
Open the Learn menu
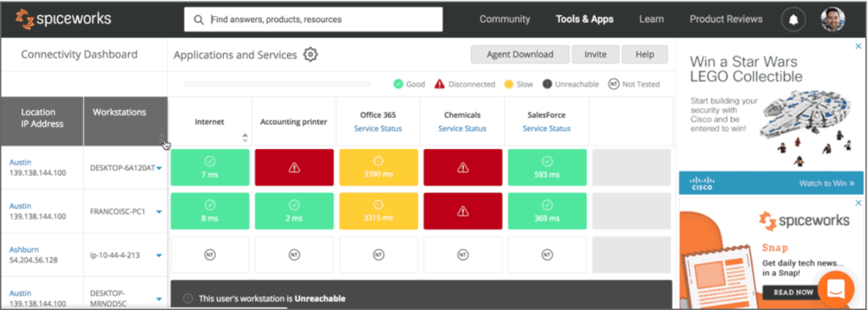coord(651,19)
